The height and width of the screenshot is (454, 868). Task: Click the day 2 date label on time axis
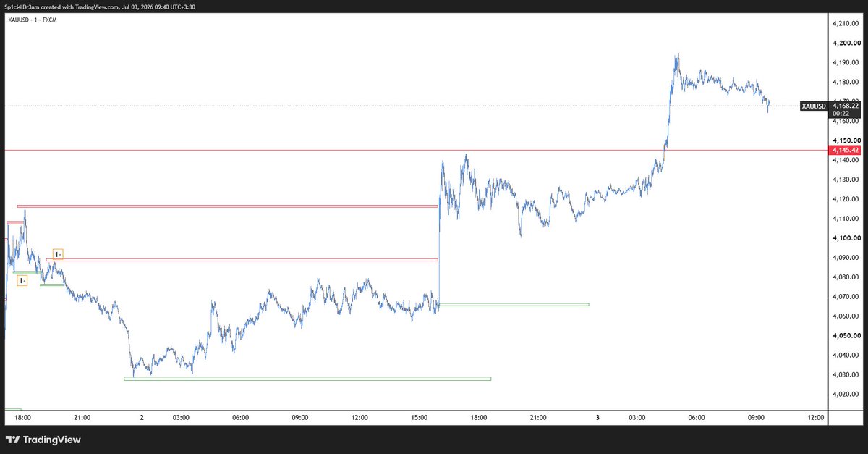click(142, 418)
